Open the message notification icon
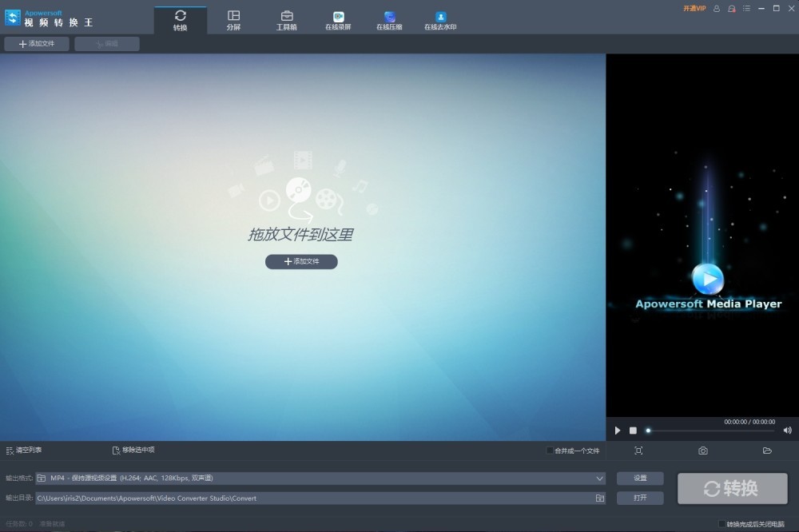The width and height of the screenshot is (799, 532). [731, 9]
